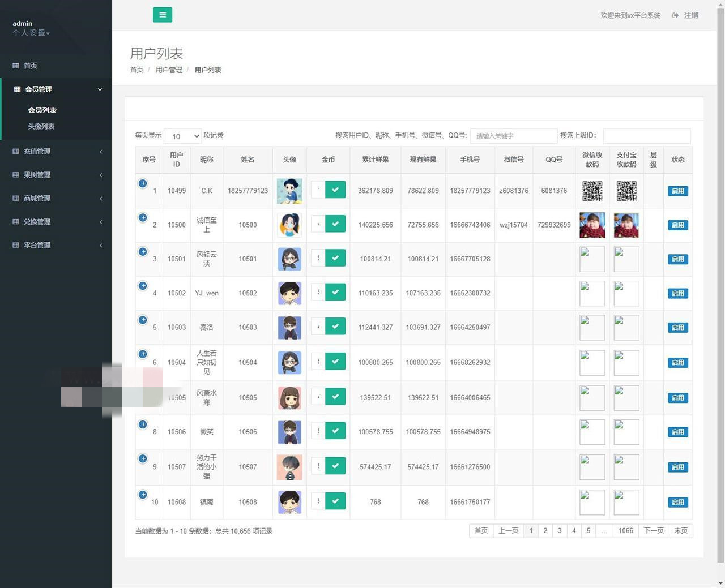
Task: Toggle 启用 status for user 10508
Action: click(x=677, y=503)
